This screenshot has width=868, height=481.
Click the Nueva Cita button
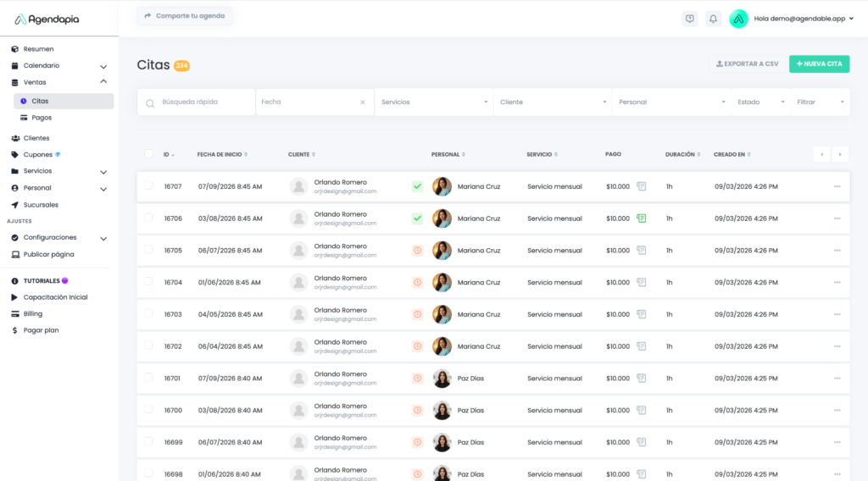point(819,64)
